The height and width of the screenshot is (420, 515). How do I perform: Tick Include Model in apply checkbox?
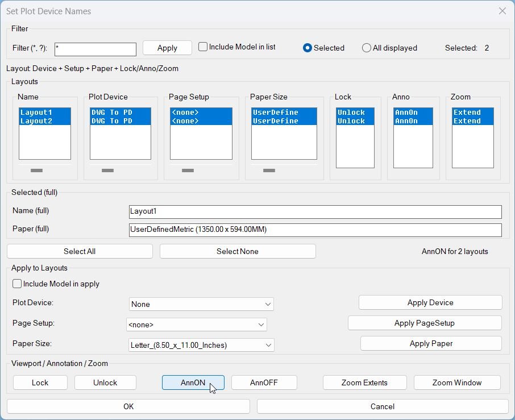click(17, 284)
